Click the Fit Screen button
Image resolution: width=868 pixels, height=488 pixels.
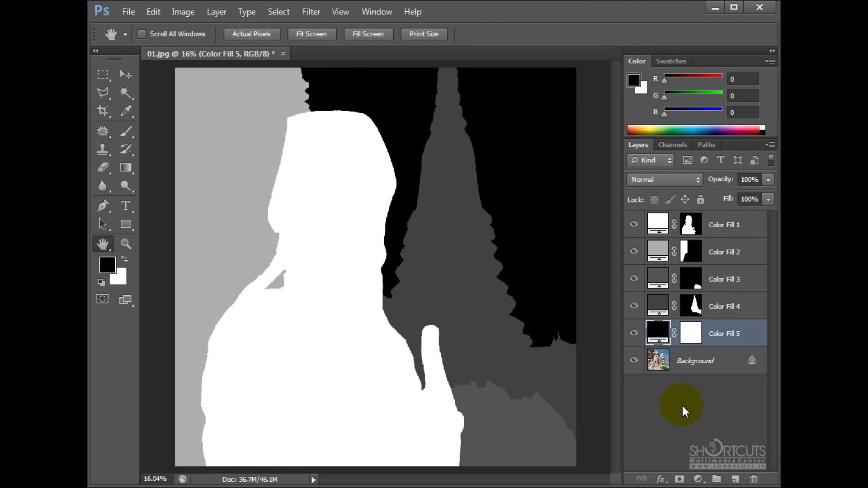311,34
